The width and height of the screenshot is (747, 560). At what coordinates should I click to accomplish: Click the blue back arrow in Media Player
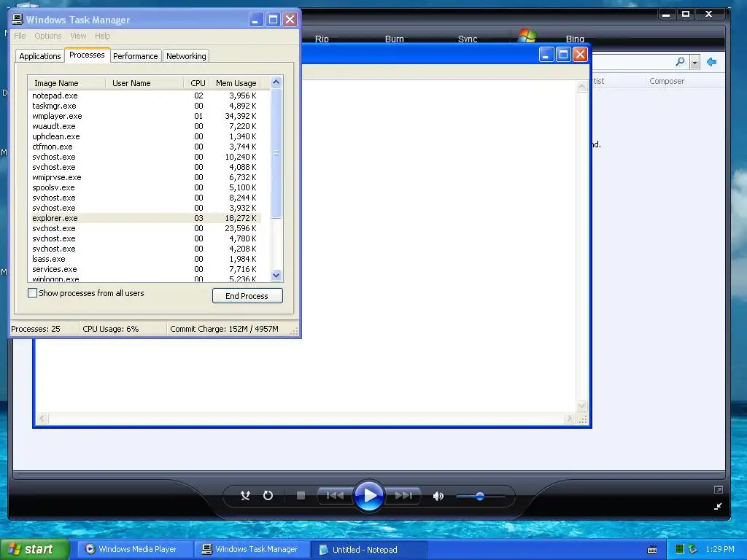click(x=712, y=62)
